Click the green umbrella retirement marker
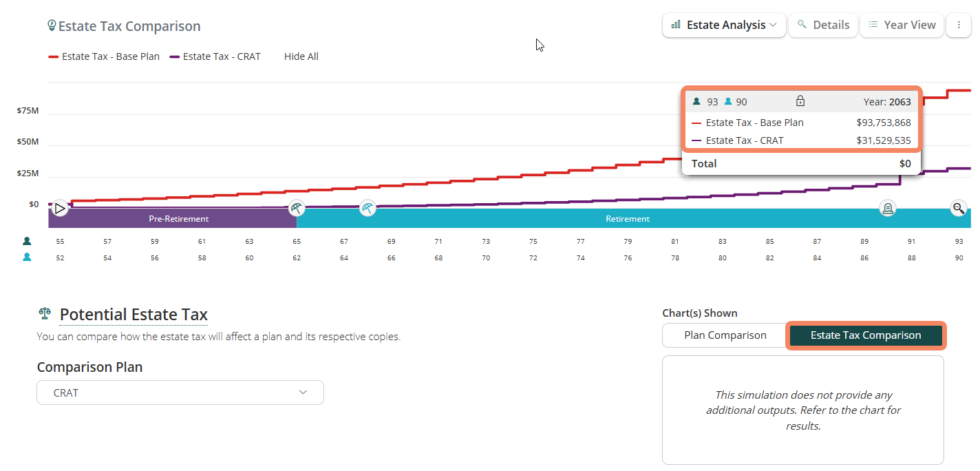The width and height of the screenshot is (980, 471). pyautogui.click(x=296, y=208)
